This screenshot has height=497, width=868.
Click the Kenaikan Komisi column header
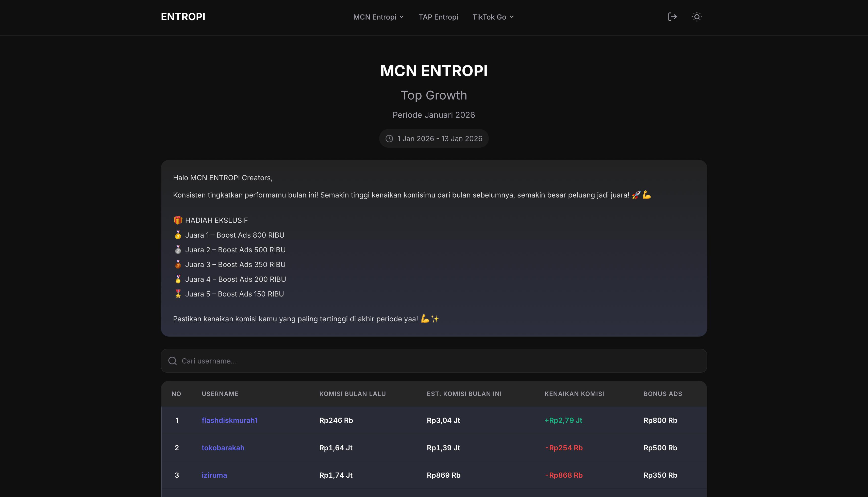click(x=574, y=394)
